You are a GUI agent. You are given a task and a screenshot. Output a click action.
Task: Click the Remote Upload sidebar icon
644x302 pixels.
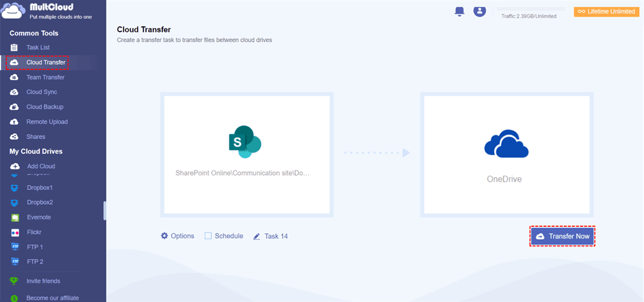click(14, 122)
